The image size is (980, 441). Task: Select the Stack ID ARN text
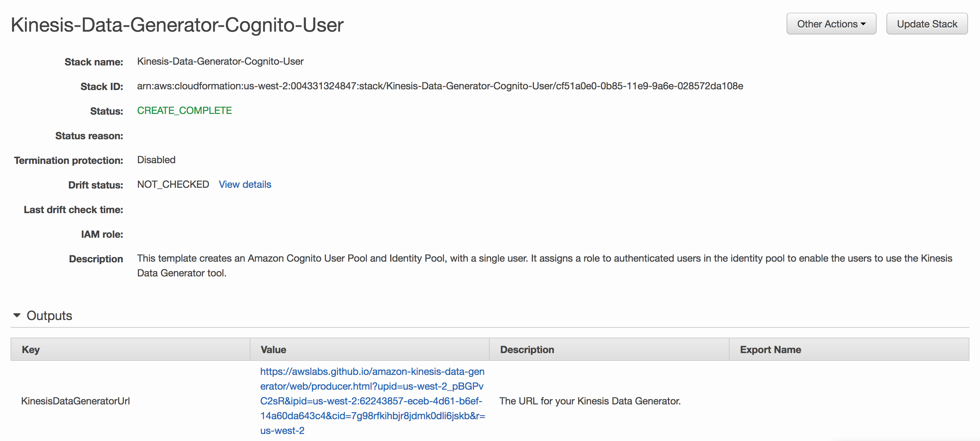pos(440,86)
